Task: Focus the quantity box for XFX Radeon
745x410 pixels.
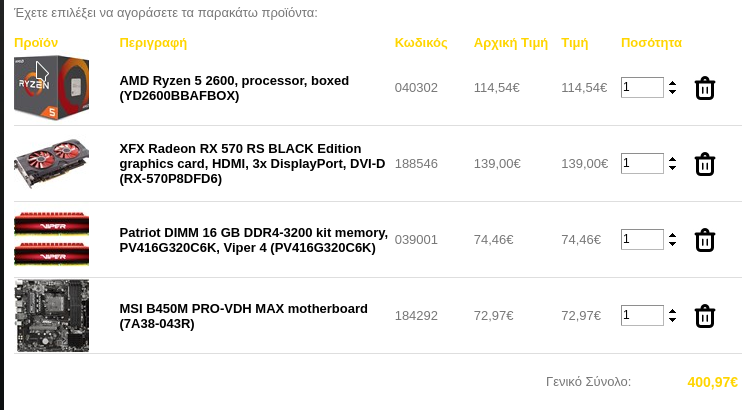Action: [x=642, y=163]
